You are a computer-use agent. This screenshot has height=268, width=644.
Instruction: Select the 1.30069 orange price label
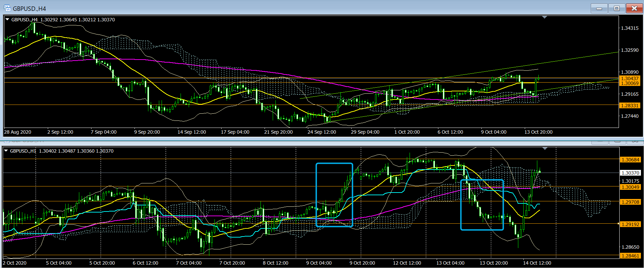click(x=630, y=83)
